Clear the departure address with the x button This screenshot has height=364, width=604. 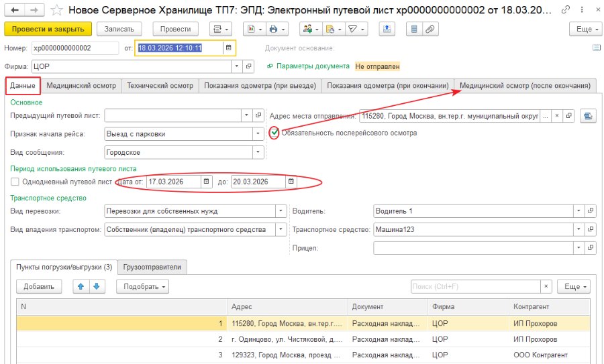(556, 115)
